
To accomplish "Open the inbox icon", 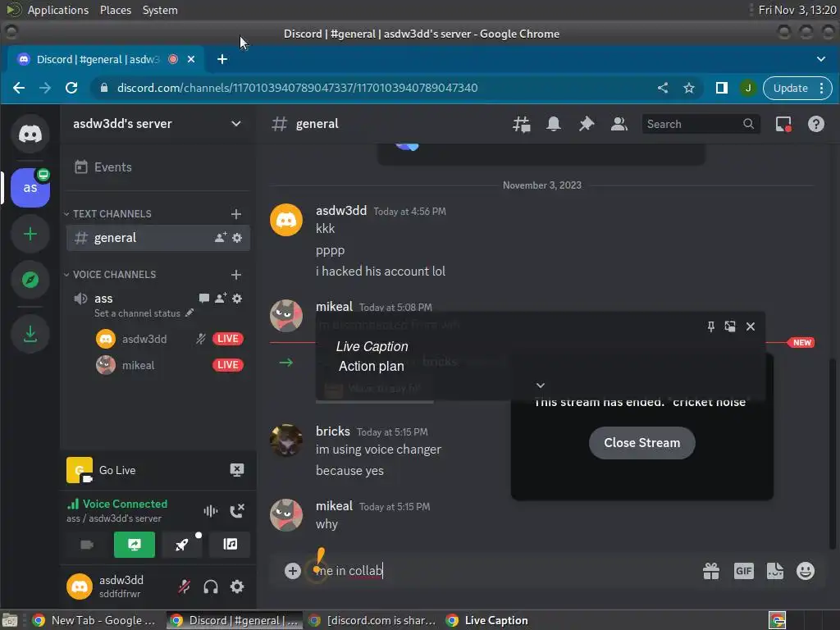I will 783,124.
